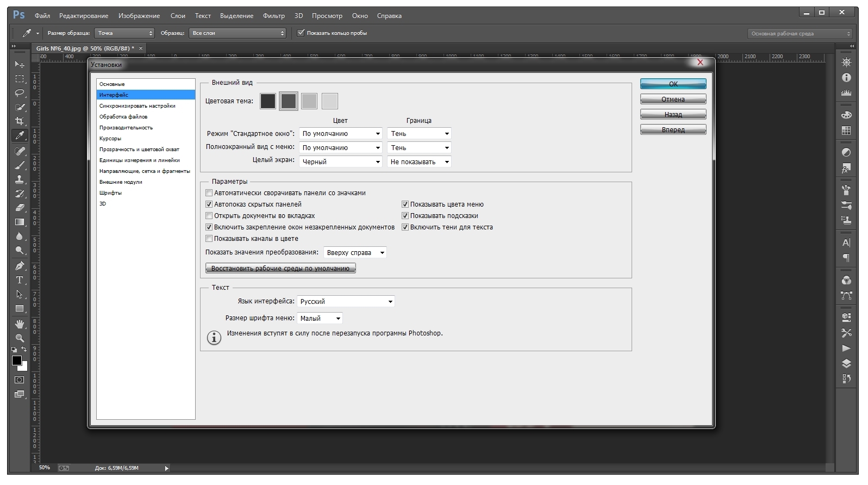868x485 pixels.
Task: Choose the Hand tool
Action: coord(20,324)
